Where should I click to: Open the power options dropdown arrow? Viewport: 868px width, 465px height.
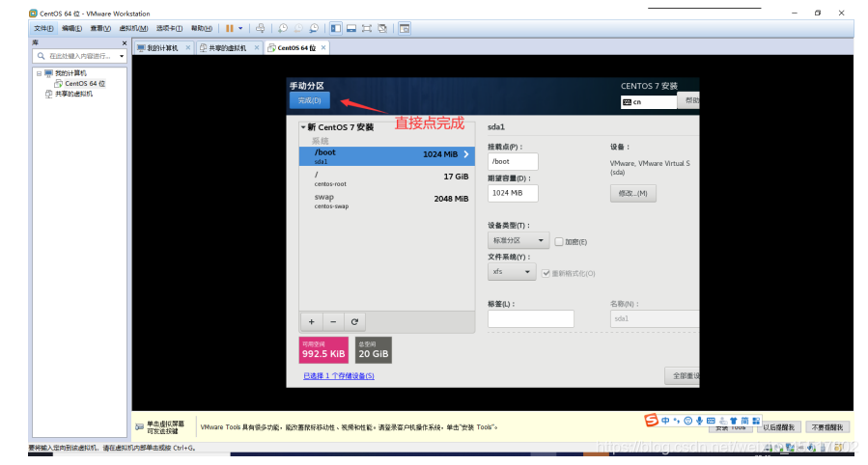(x=240, y=28)
